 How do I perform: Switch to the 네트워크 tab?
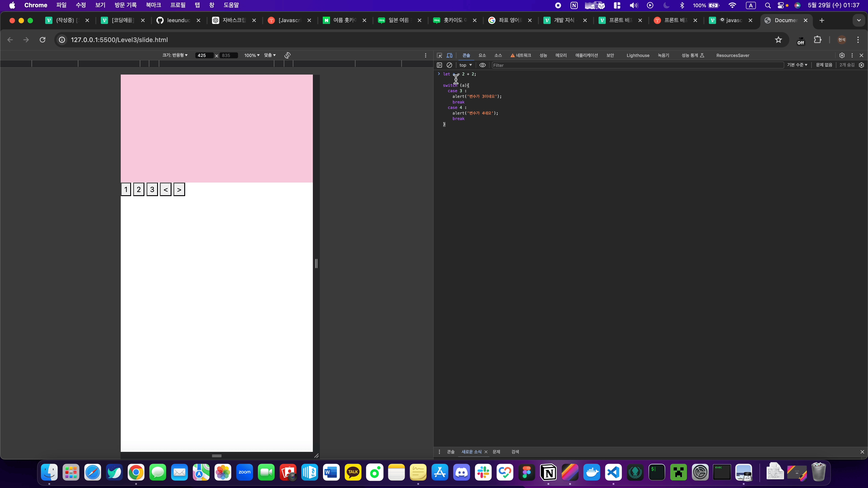point(521,55)
